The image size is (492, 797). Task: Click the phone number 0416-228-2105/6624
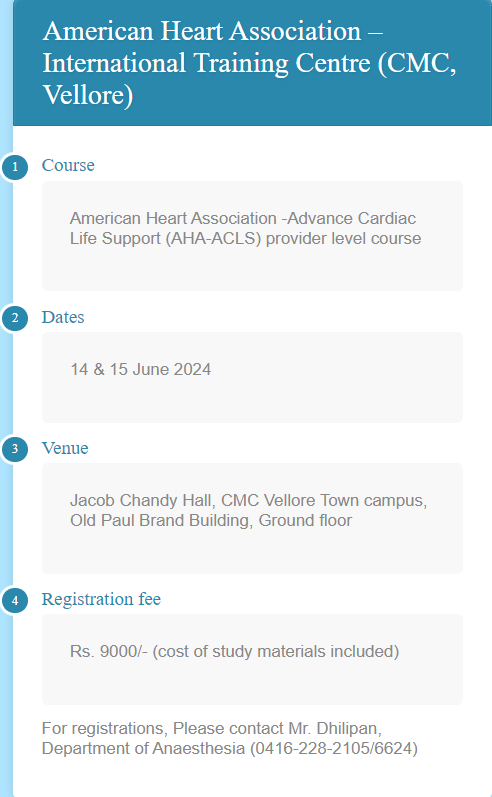click(x=334, y=749)
